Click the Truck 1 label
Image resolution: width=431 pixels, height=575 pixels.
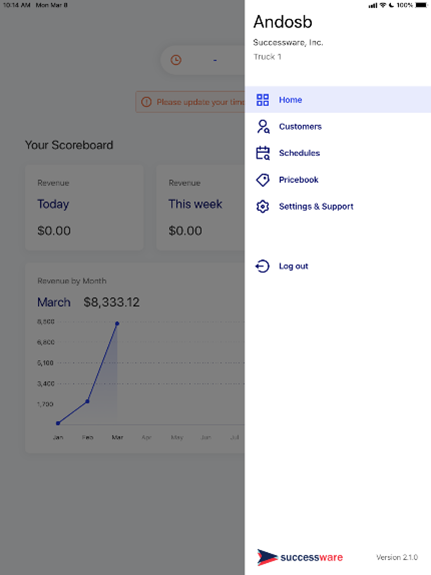click(267, 57)
